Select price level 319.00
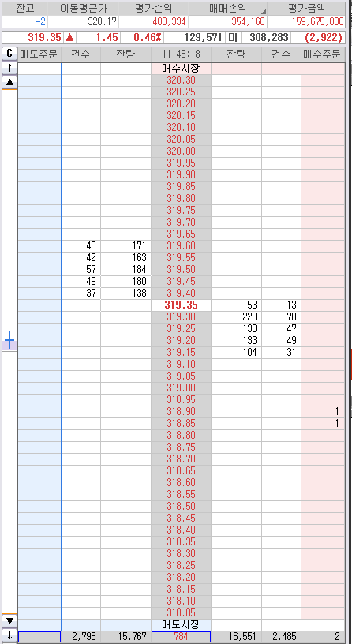This screenshot has height=644, width=352. pos(182,388)
